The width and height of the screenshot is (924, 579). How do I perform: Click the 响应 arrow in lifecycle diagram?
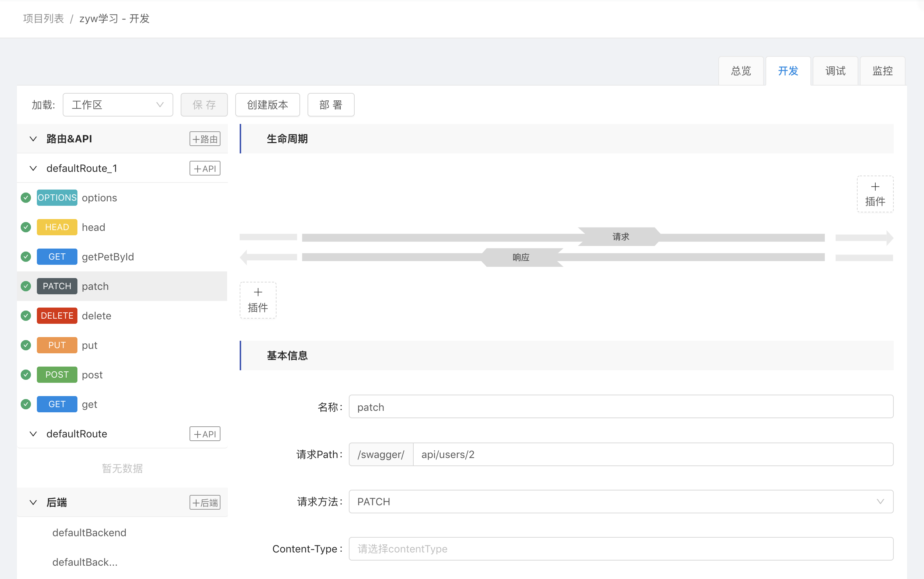click(521, 257)
